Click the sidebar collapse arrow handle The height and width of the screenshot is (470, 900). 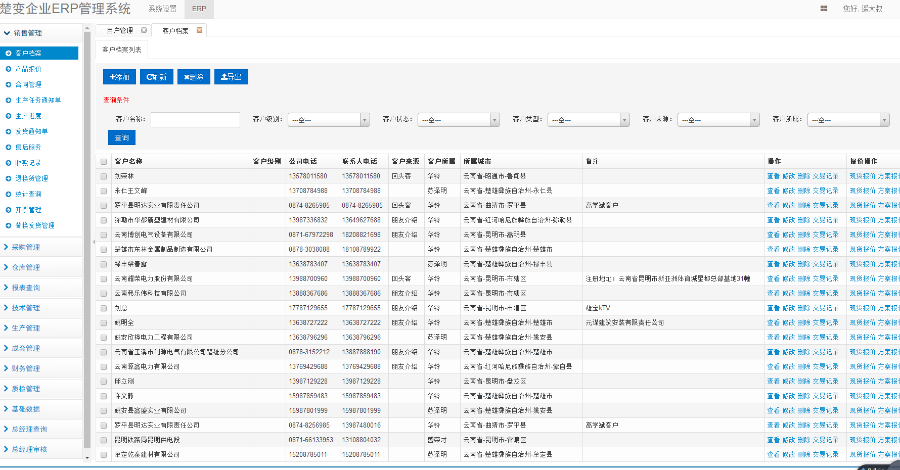[x=94, y=242]
